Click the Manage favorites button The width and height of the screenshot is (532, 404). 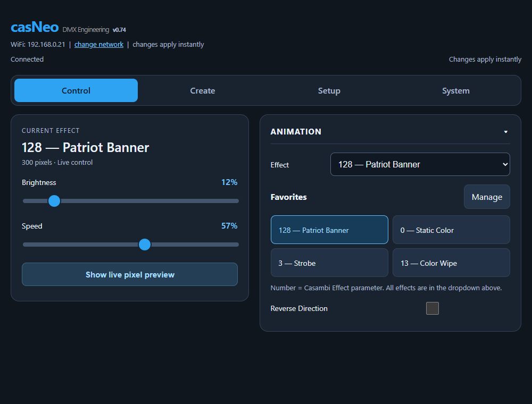487,197
